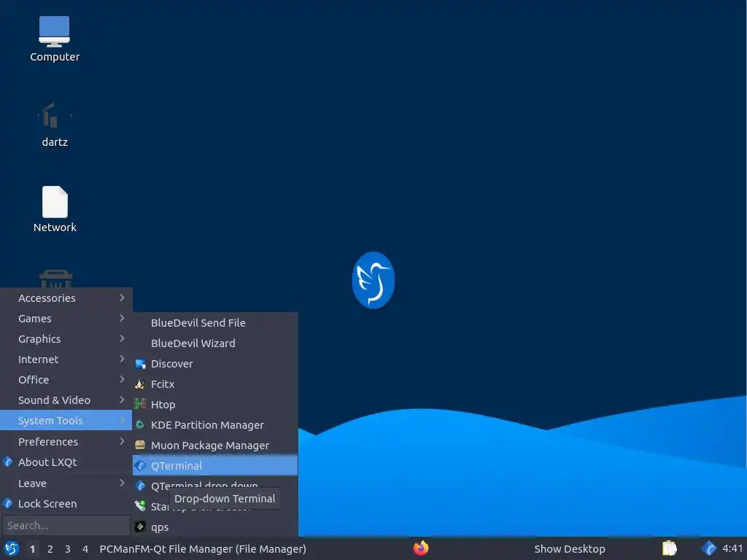Open Office menu category
The height and width of the screenshot is (560, 747).
pos(66,379)
